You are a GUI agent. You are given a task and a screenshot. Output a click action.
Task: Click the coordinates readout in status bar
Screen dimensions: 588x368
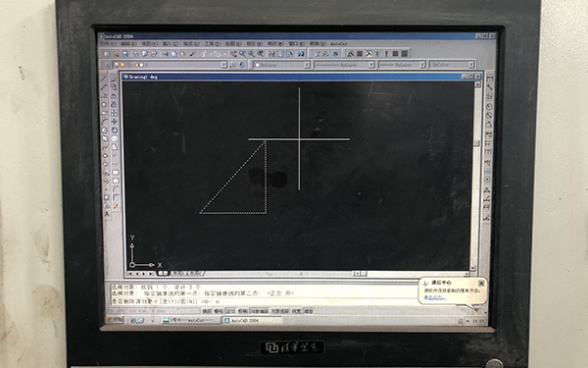(x=153, y=311)
